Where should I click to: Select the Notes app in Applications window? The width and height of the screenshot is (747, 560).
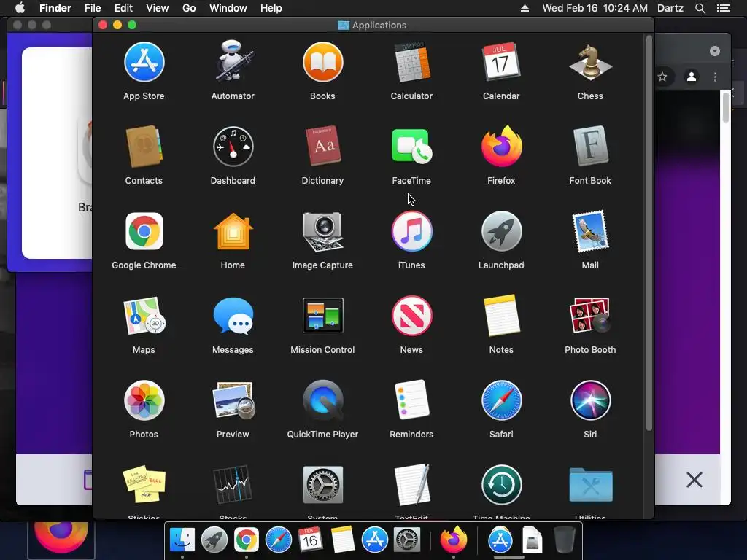[x=501, y=315]
